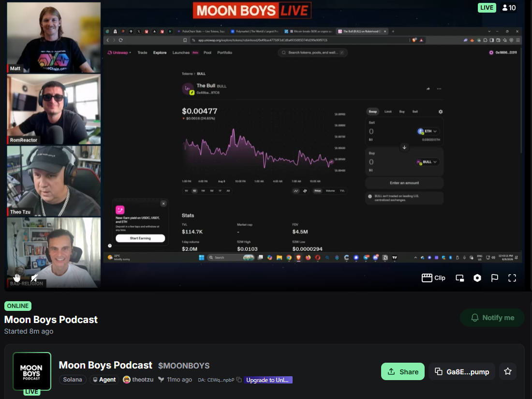The height and width of the screenshot is (399, 532).
Task: Click the Clip button on the video player
Action: point(433,278)
